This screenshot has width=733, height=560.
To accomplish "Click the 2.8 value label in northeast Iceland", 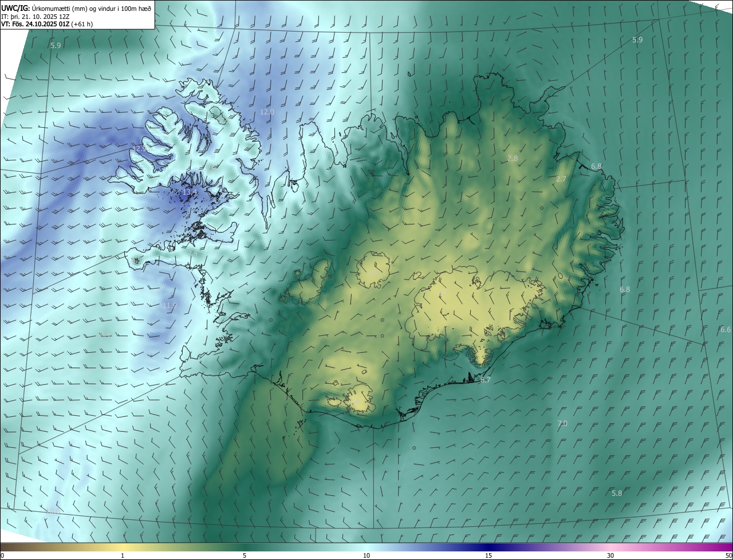I will pos(513,158).
